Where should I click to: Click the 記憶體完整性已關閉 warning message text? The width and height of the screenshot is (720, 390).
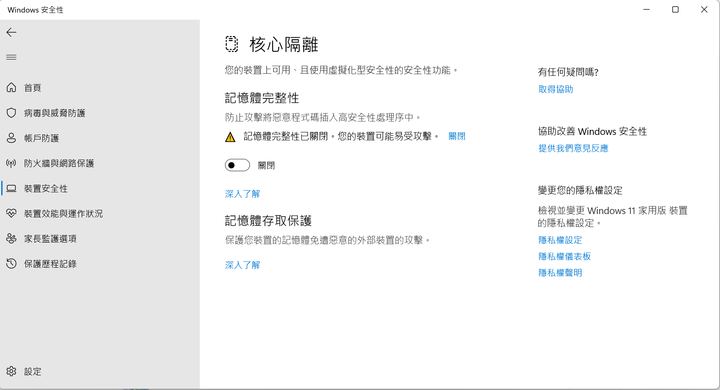coord(341,136)
